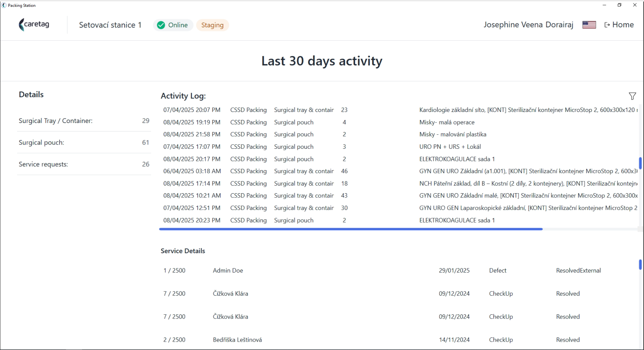The image size is (644, 350).
Task: Select log row 08/04/2025 19:19 PM
Action: [399, 122]
